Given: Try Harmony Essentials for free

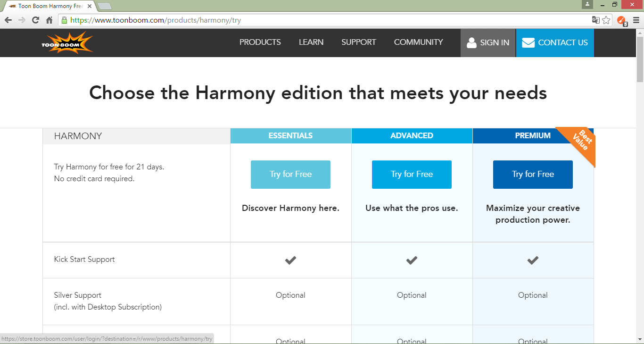Looking at the screenshot, I should pyautogui.click(x=290, y=175).
